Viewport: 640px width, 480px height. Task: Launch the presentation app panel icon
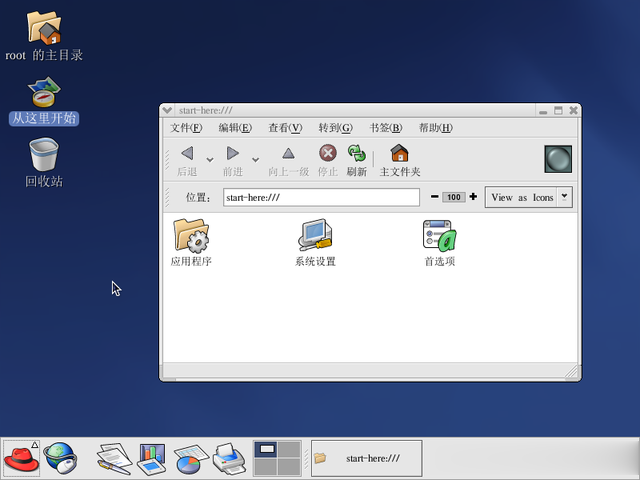(152, 459)
